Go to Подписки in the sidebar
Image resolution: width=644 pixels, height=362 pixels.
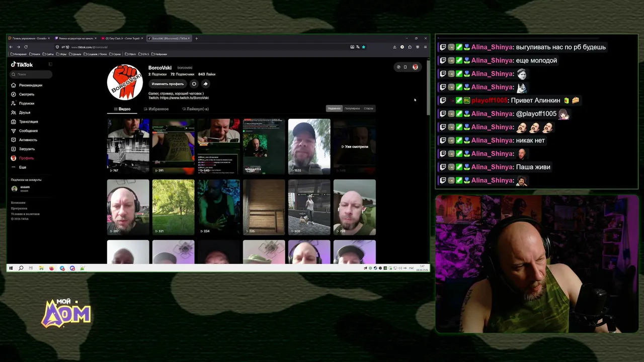pos(23,104)
